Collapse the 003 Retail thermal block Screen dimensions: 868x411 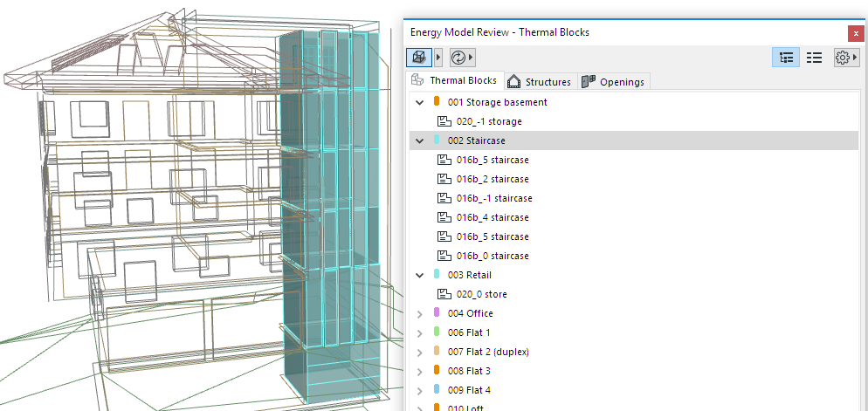click(420, 275)
